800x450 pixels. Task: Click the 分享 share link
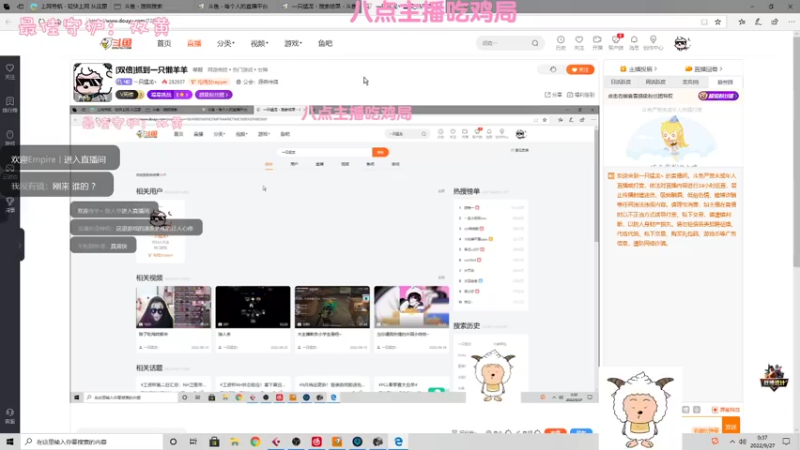click(553, 95)
